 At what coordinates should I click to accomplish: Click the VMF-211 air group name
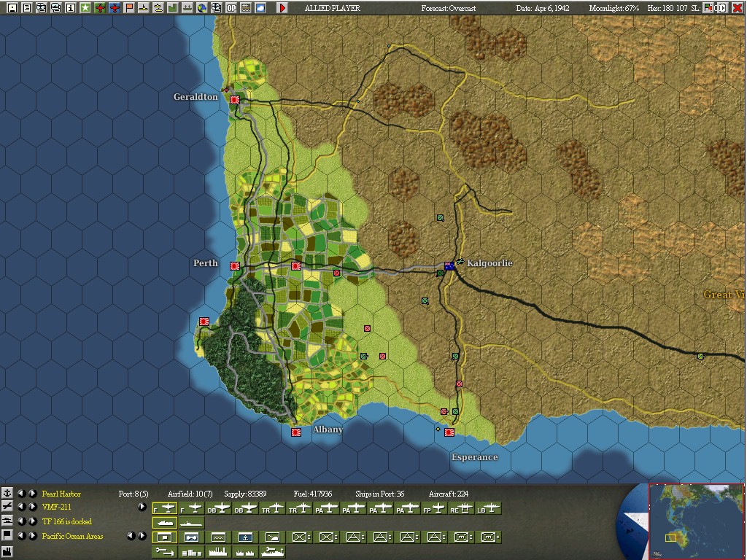[57, 507]
